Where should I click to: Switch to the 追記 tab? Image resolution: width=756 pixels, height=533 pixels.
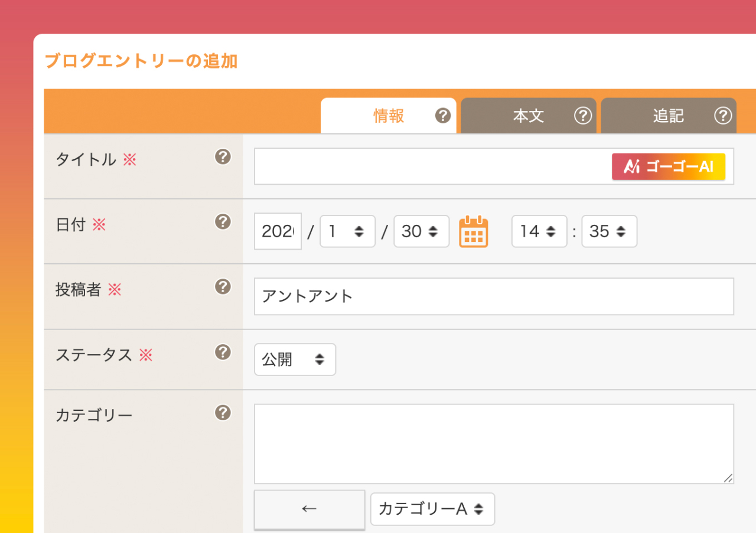pyautogui.click(x=669, y=116)
